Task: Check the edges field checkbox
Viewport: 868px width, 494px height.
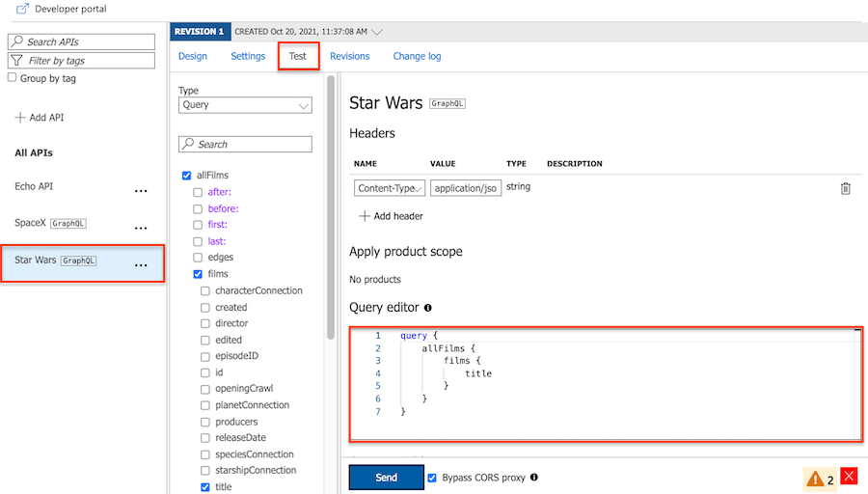Action: [198, 258]
